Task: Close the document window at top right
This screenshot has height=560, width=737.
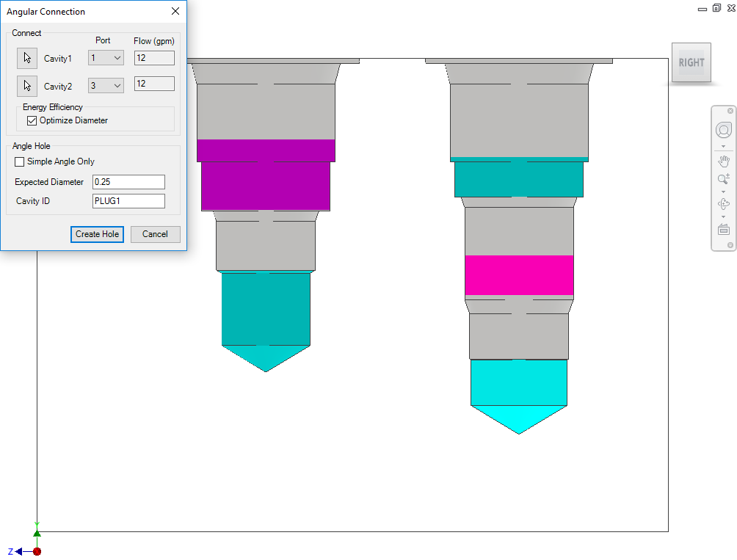Action: [x=731, y=8]
